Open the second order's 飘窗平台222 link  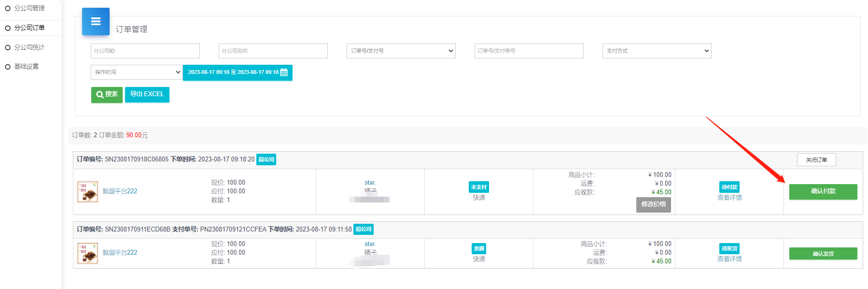(x=120, y=253)
